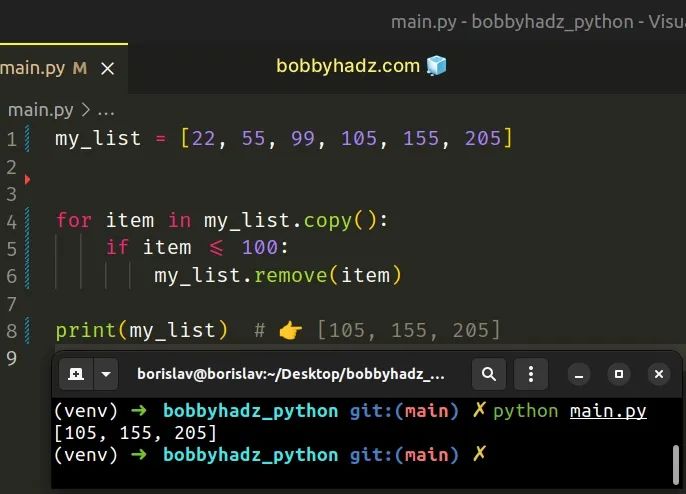Click the terminal title borislav@borislav
The width and height of the screenshot is (686, 494).
point(290,374)
